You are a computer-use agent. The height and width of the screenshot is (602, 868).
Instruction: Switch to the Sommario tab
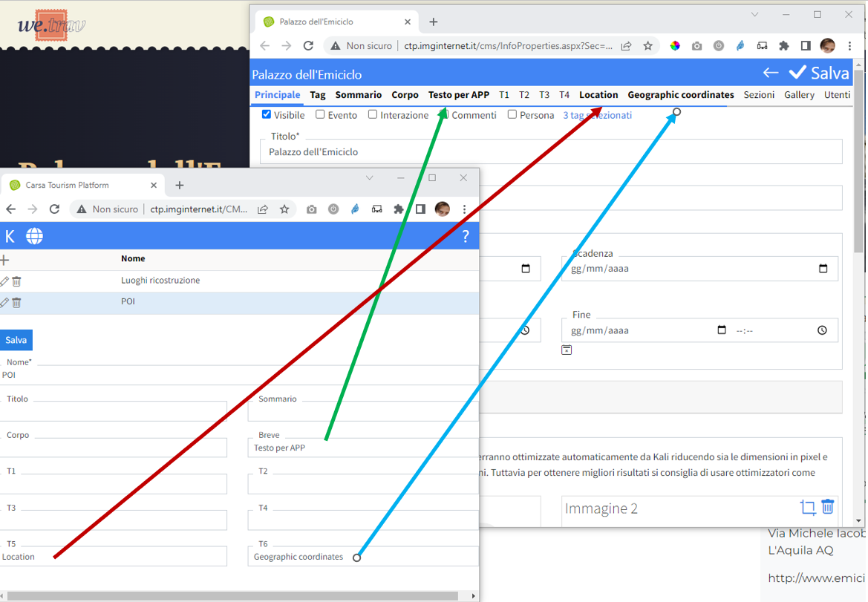click(358, 94)
